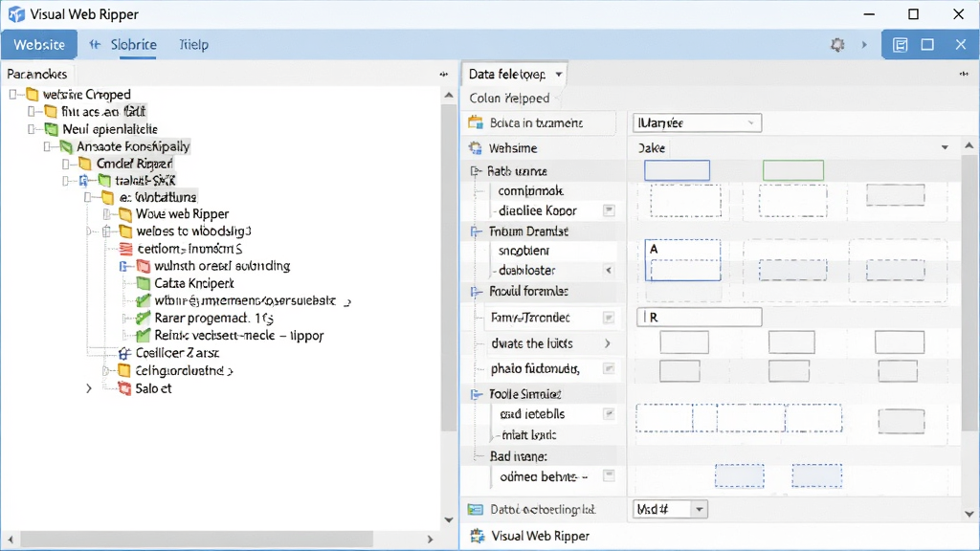Click the Datbe ochoeding icon

click(476, 510)
